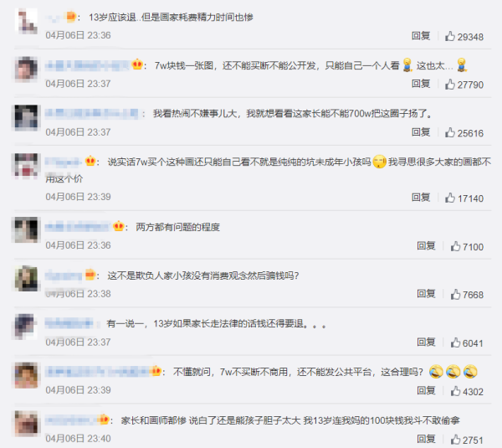
Task: Reply to the 我看热闹不嫌事儿大 comment
Action: click(x=421, y=132)
